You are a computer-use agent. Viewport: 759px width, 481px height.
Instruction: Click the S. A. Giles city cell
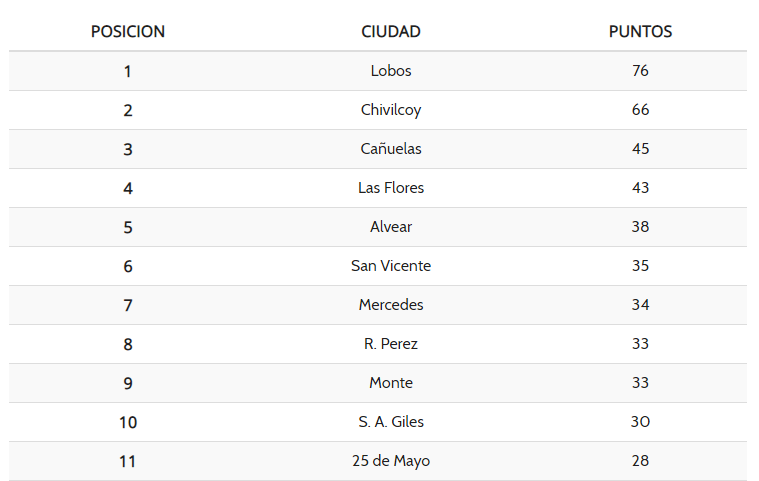pyautogui.click(x=391, y=422)
